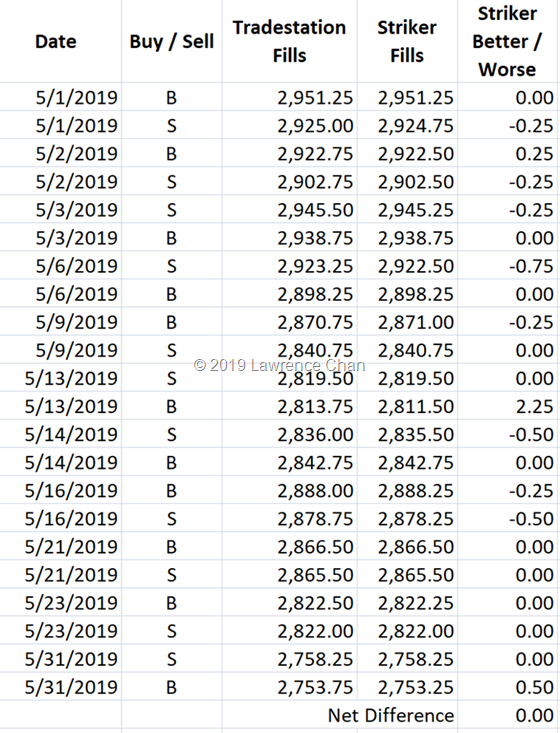560x733 pixels.
Task: Select Striker fill 2,871.00 cell
Action: (x=408, y=322)
